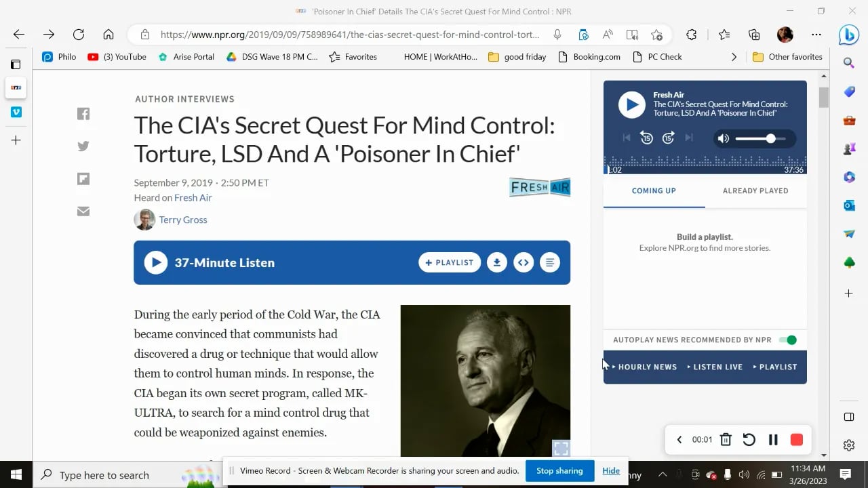Reload the page
This screenshot has width=868, height=488.
point(79,35)
